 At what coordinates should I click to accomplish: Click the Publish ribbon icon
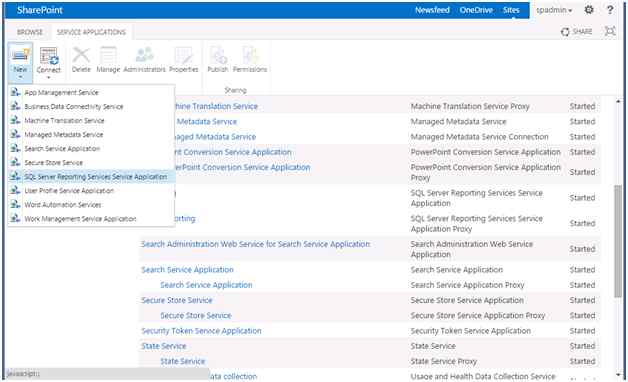pos(218,55)
